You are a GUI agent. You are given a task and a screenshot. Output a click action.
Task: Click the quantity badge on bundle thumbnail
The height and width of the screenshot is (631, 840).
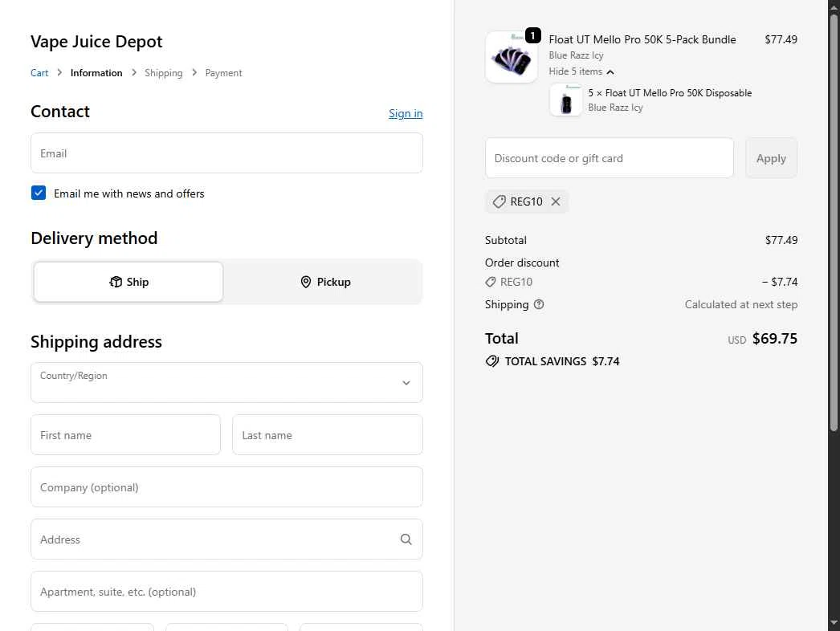[532, 35]
